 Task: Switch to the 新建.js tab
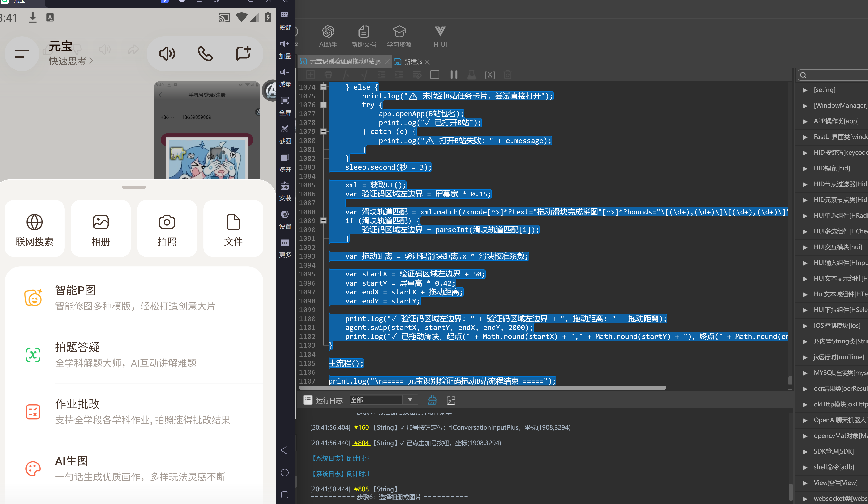click(x=413, y=62)
